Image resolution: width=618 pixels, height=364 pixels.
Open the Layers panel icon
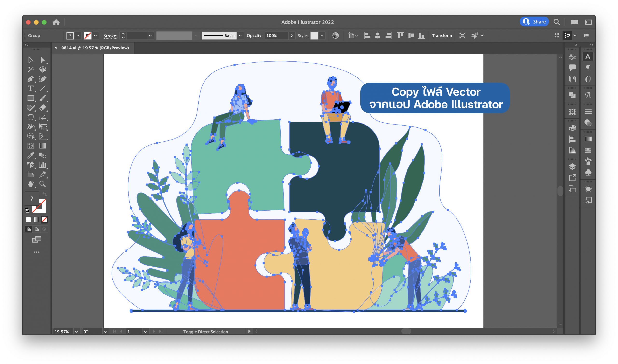572,167
